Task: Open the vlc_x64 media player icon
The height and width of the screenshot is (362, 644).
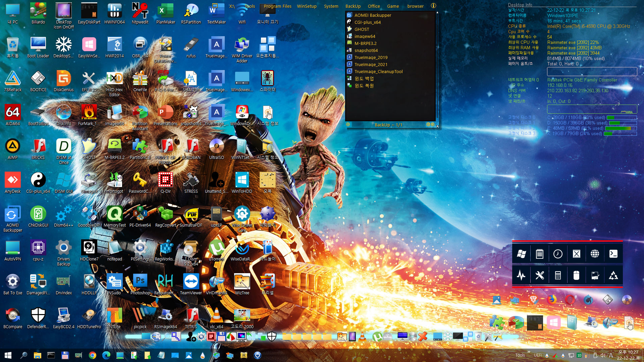Action: [x=216, y=318]
